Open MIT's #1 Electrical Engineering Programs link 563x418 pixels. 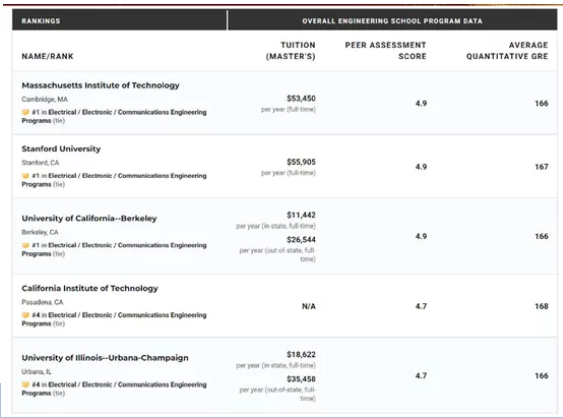coord(114,116)
